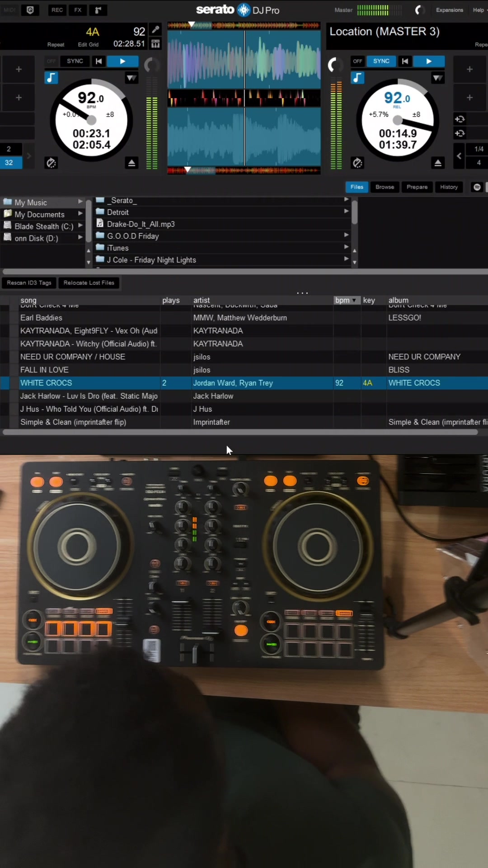Screen dimensions: 488x868
Task: Click upper loop roll icon on right deck
Action: click(x=460, y=119)
